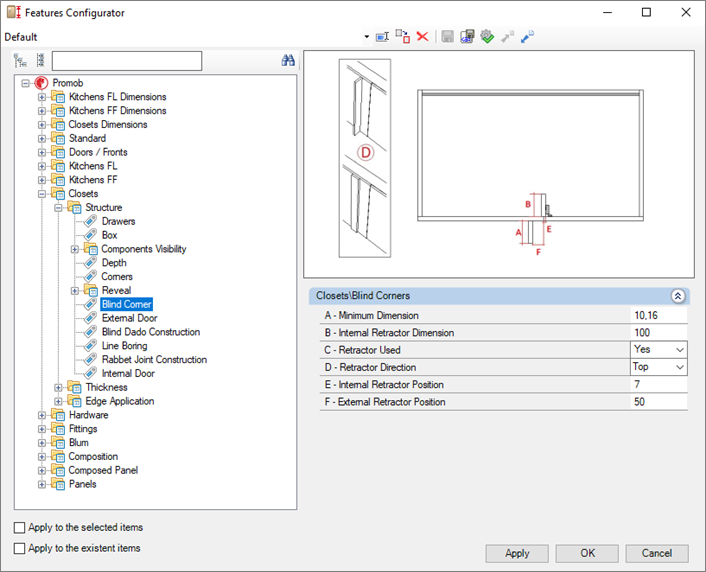Click the binoculars search icon
The height and width of the screenshot is (572, 706).
click(288, 61)
